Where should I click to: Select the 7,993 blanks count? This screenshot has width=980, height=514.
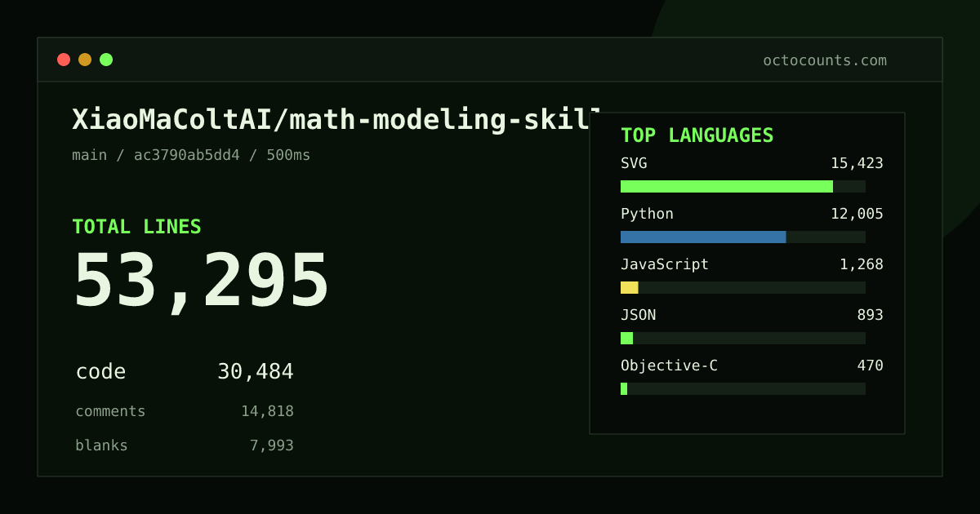tap(272, 445)
